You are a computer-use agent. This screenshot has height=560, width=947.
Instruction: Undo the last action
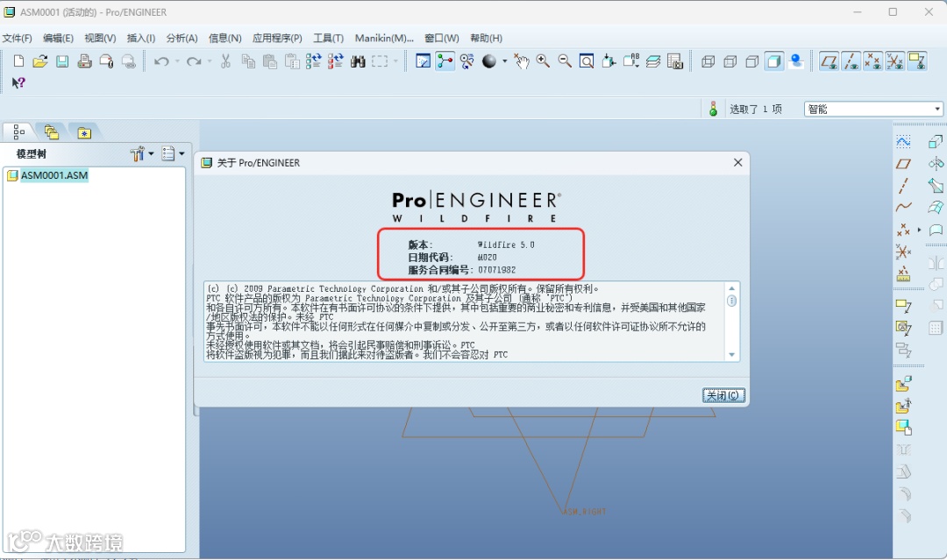161,61
